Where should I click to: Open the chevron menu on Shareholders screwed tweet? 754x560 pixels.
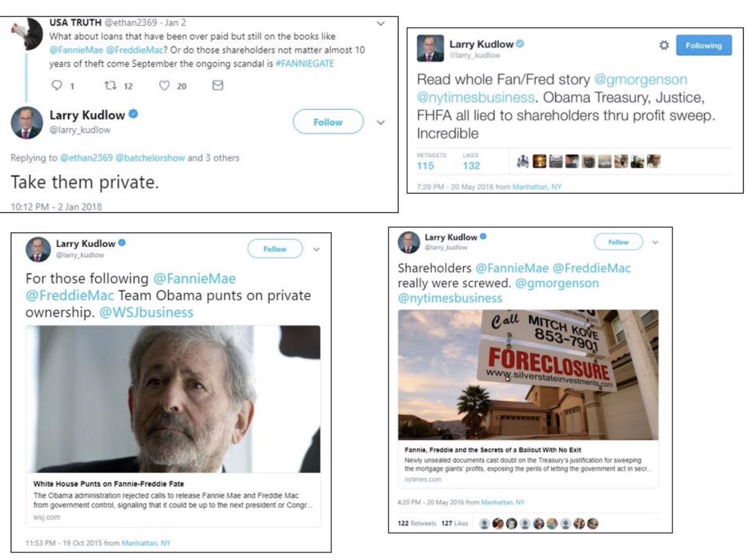655,242
